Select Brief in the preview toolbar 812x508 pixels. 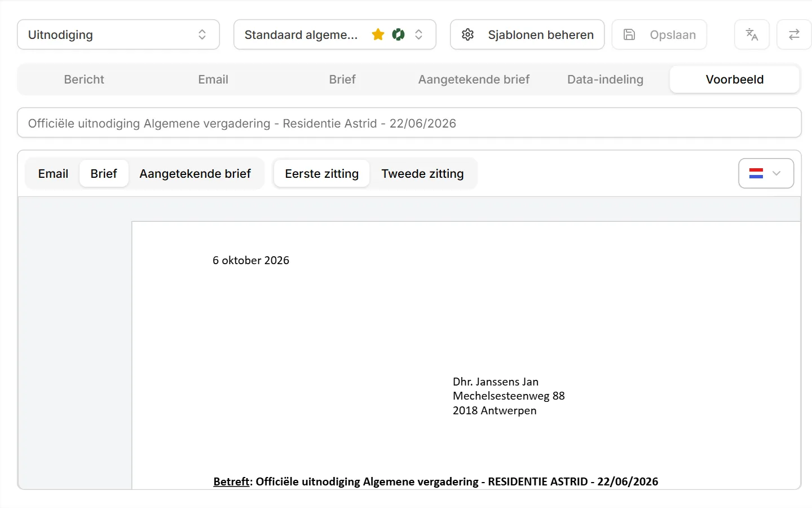tap(104, 174)
